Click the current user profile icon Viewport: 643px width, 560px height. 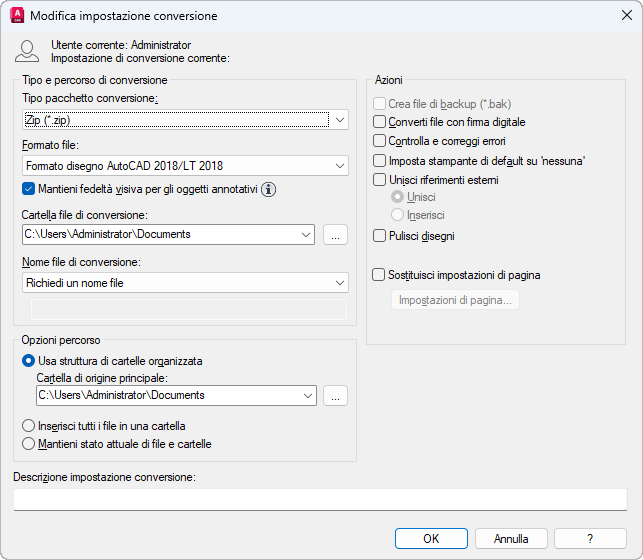coord(28,52)
